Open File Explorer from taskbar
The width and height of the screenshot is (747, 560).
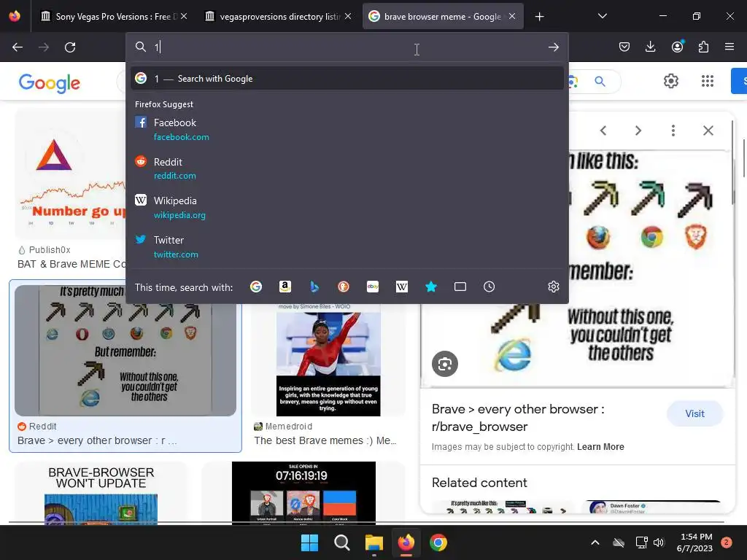point(374,542)
